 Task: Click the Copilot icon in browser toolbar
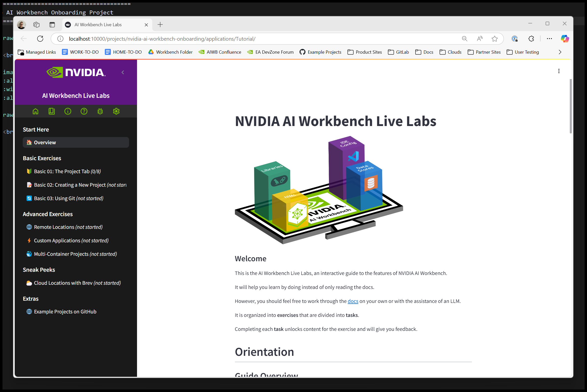point(565,39)
